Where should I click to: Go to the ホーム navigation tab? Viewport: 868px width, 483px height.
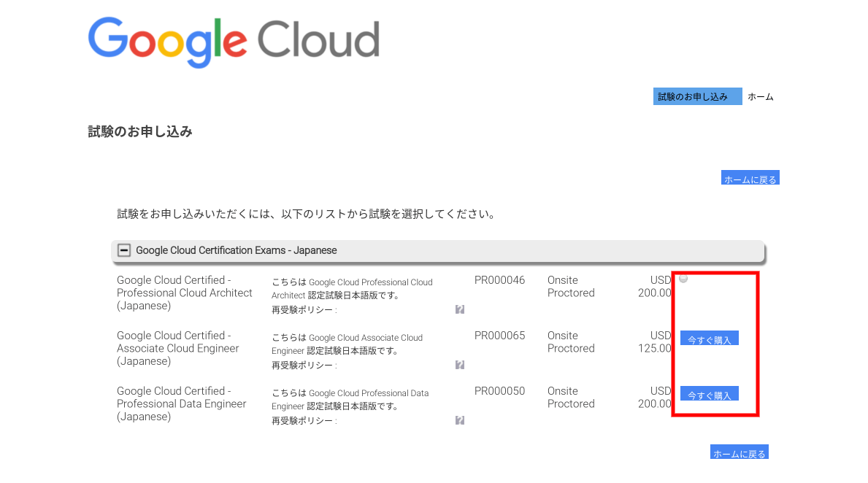coord(761,97)
